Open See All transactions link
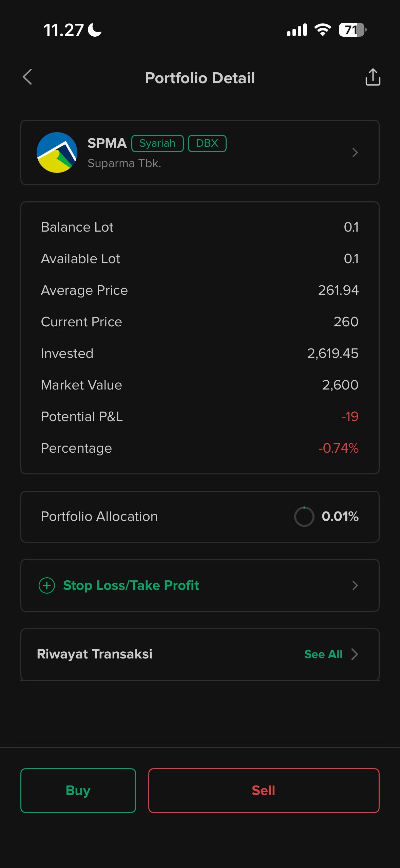 click(x=323, y=654)
